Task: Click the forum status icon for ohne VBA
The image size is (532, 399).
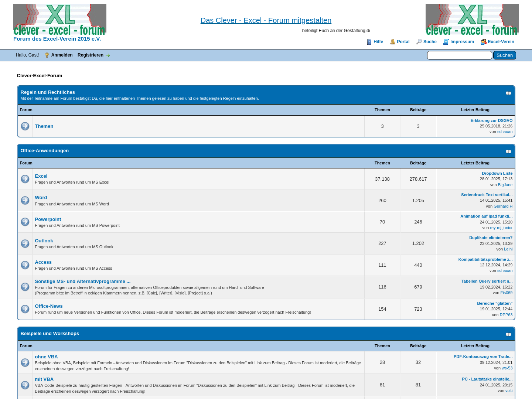Action: click(x=25, y=362)
